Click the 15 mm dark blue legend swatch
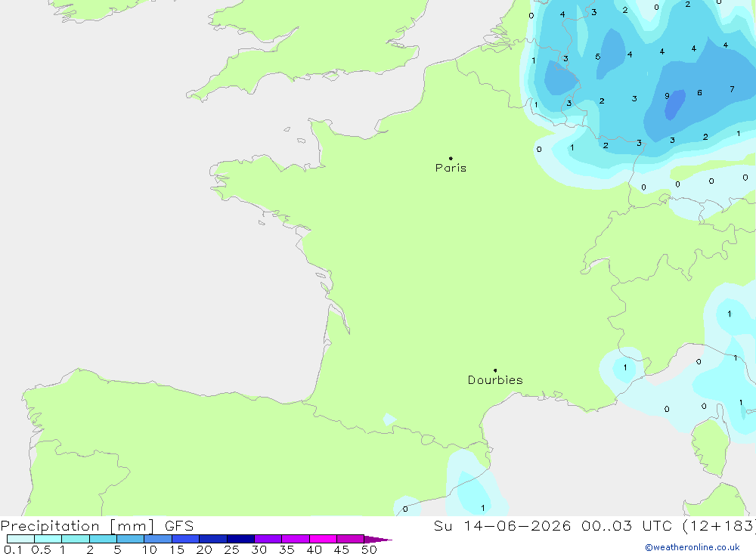Viewport: 756px width, 554px height. click(185, 539)
